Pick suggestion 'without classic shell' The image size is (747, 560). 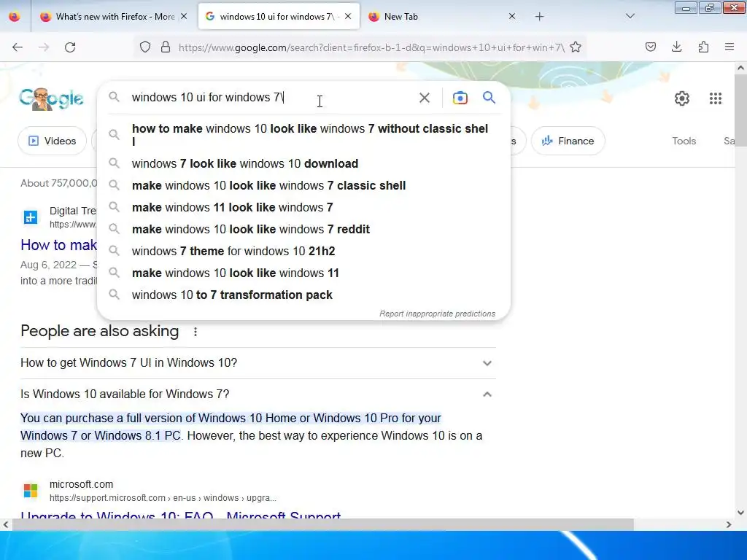tap(303, 135)
